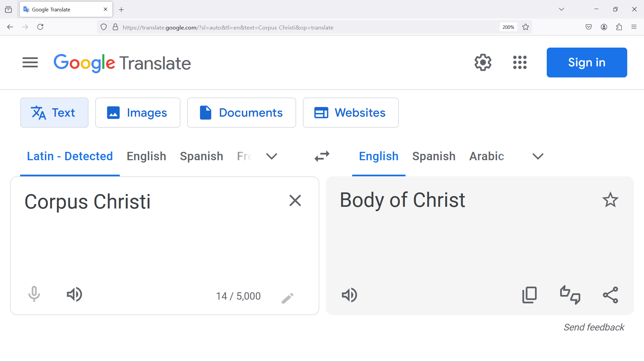The image size is (644, 362).
Task: Switch to Images translation mode
Action: [x=138, y=113]
